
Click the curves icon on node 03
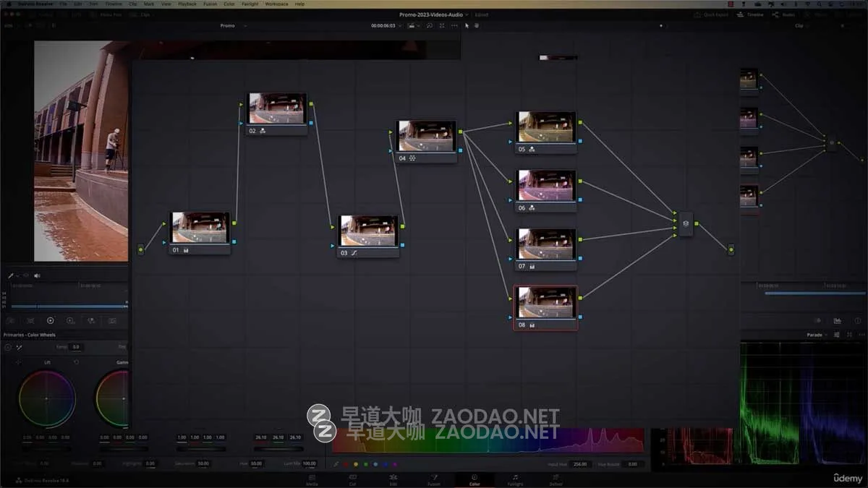click(x=354, y=253)
